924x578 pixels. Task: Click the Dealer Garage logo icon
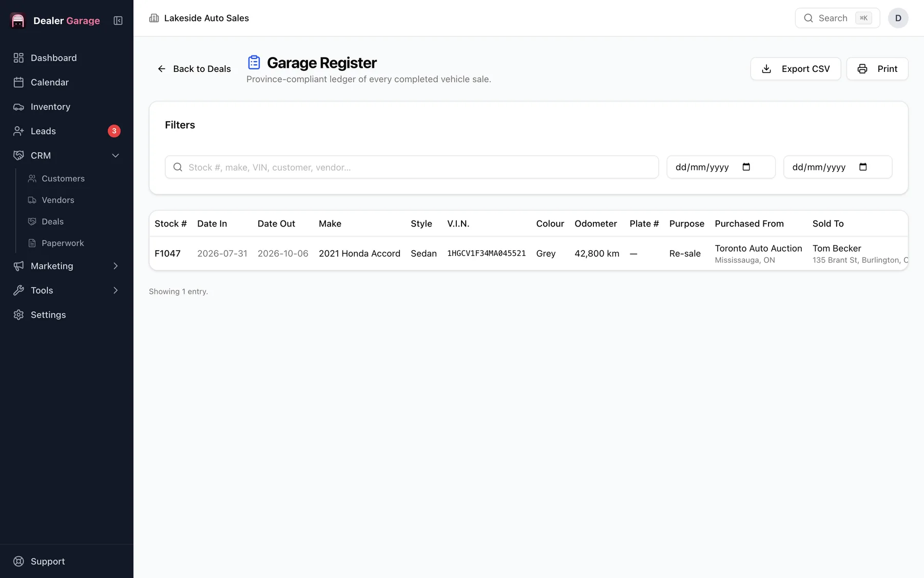coord(18,21)
